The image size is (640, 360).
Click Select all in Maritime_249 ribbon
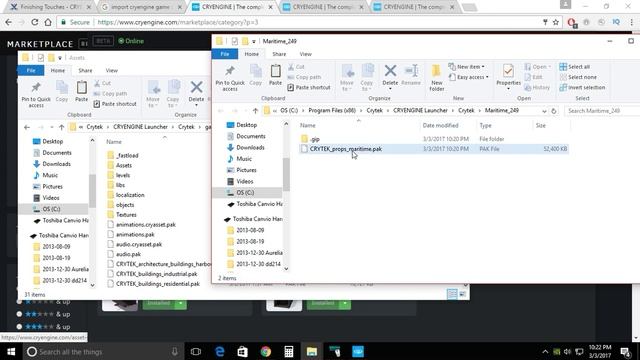(x=575, y=67)
